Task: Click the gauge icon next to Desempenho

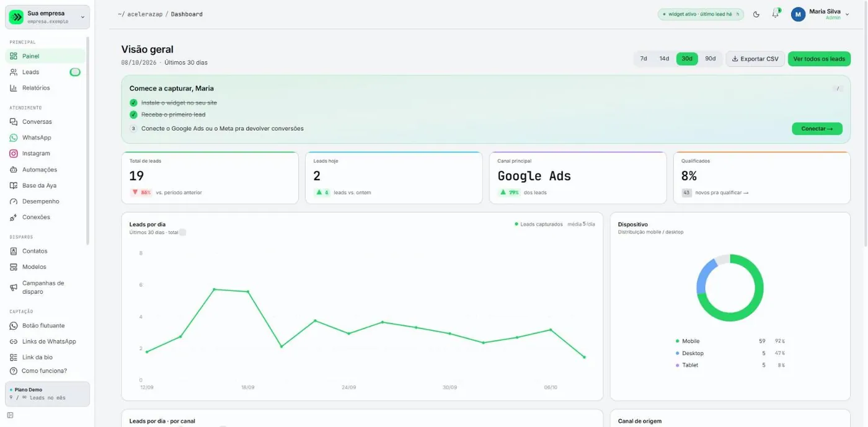Action: tap(14, 201)
